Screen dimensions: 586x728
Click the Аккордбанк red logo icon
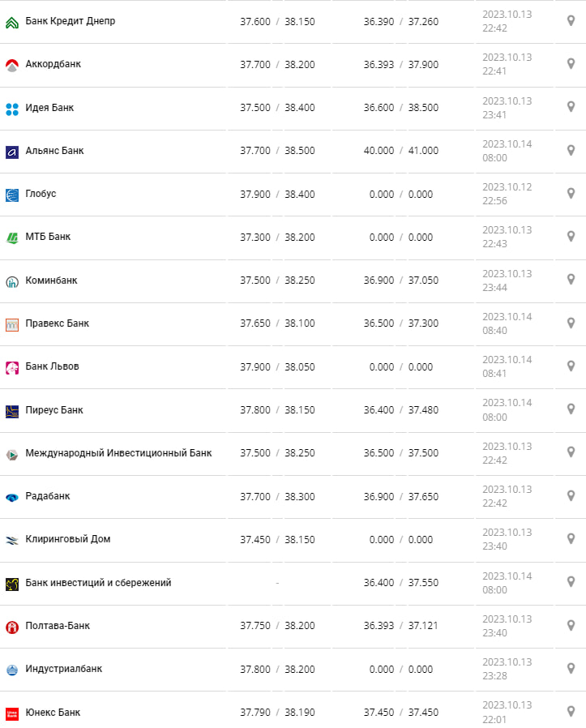(12, 65)
